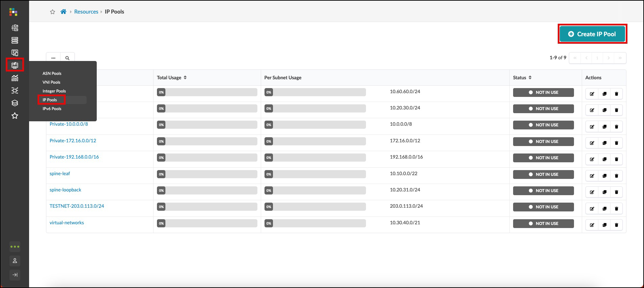
Task: Select ASN Pools from the flyout menu
Action: tap(52, 74)
